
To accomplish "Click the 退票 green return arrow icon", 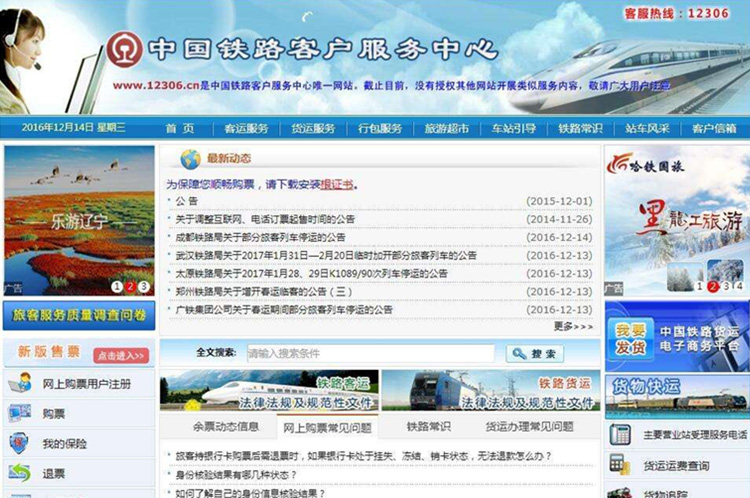I will 20,473.
